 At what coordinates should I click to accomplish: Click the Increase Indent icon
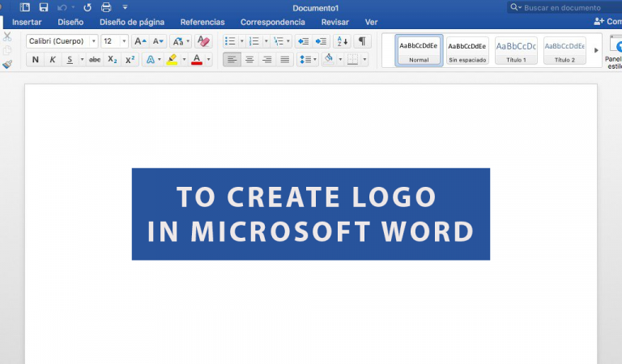tap(321, 41)
